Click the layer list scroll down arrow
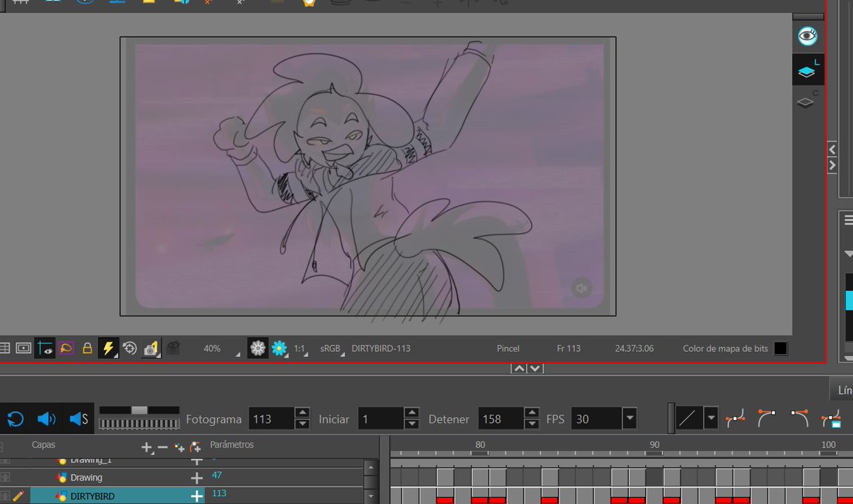 (370, 495)
